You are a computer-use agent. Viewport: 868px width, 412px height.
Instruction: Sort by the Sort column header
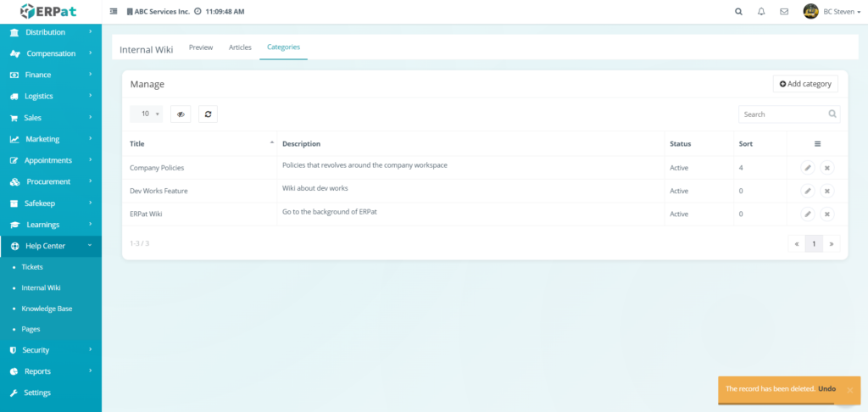click(760, 144)
